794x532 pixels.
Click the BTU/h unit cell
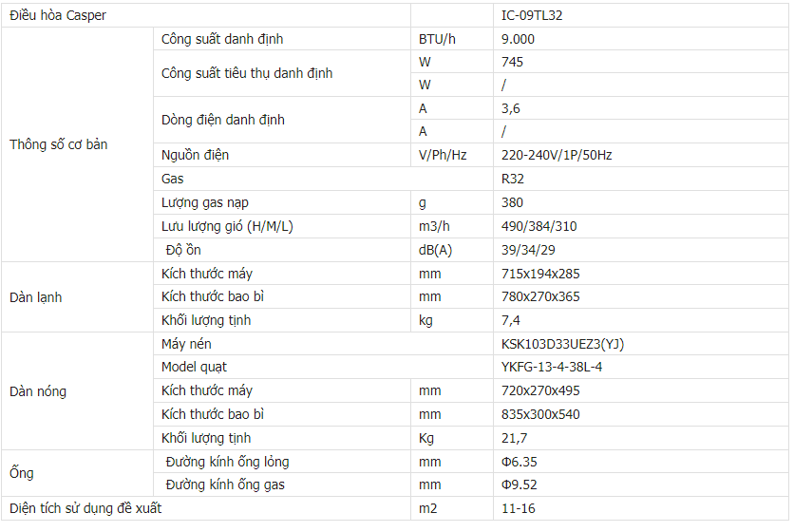pos(436,39)
